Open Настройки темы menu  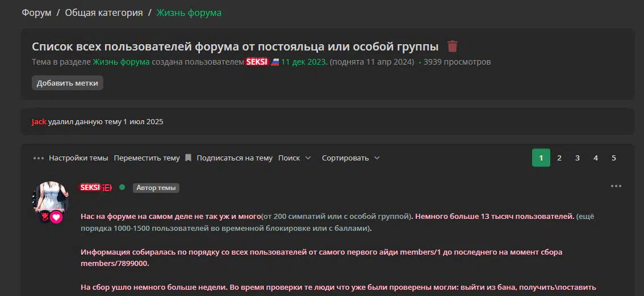pyautogui.click(x=78, y=158)
